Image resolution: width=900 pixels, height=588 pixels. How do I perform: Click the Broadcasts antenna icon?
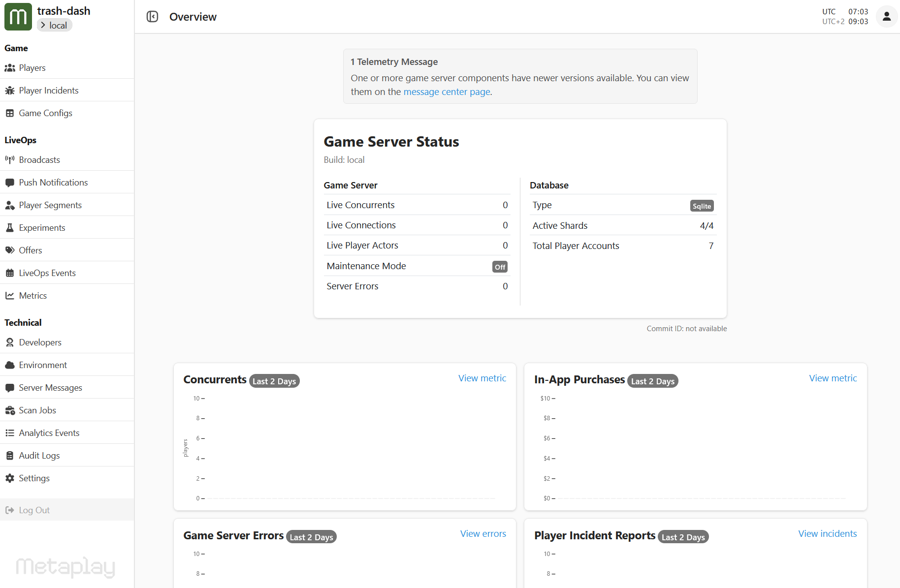[10, 160]
